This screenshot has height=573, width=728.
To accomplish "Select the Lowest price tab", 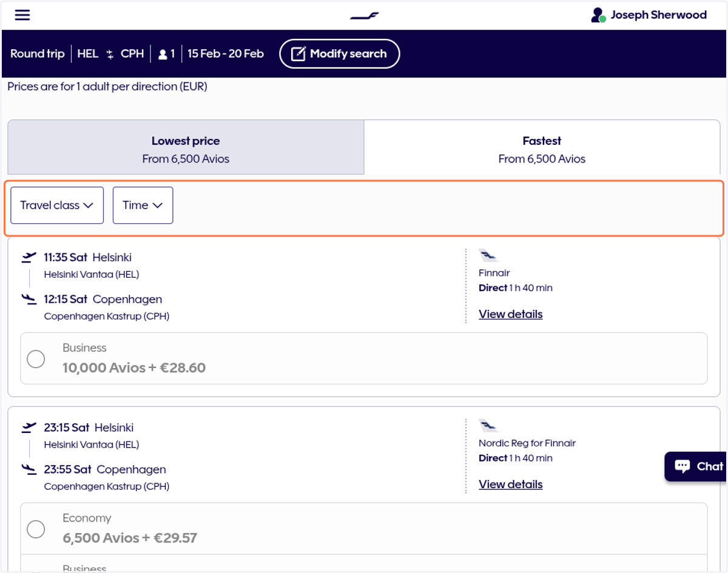I will (186, 147).
